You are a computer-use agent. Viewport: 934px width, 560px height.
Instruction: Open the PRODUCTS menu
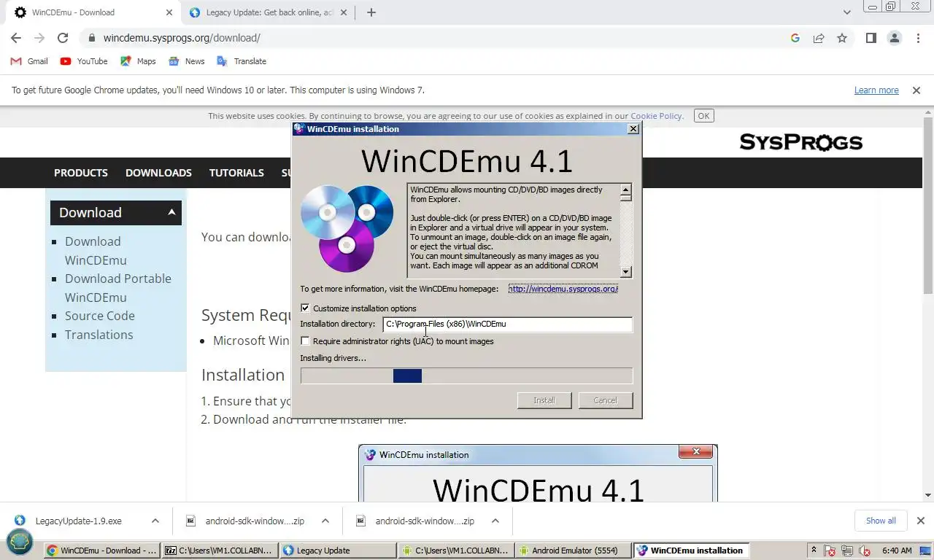pyautogui.click(x=81, y=173)
